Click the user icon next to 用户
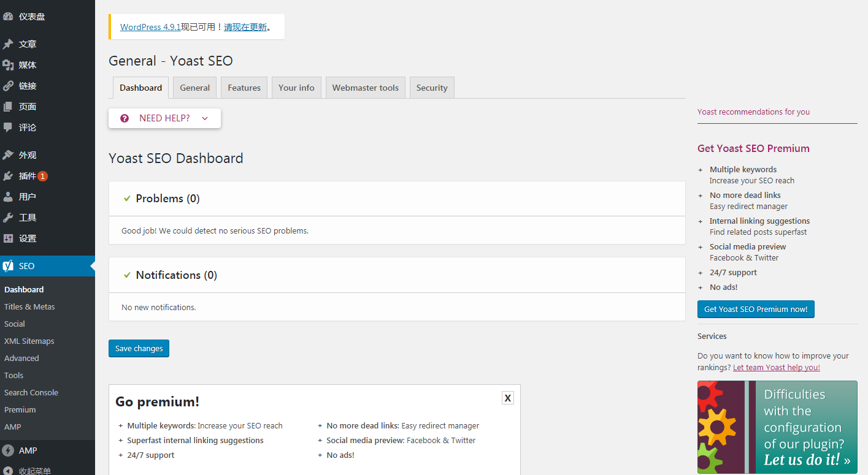Image resolution: width=868 pixels, height=475 pixels. click(8, 197)
